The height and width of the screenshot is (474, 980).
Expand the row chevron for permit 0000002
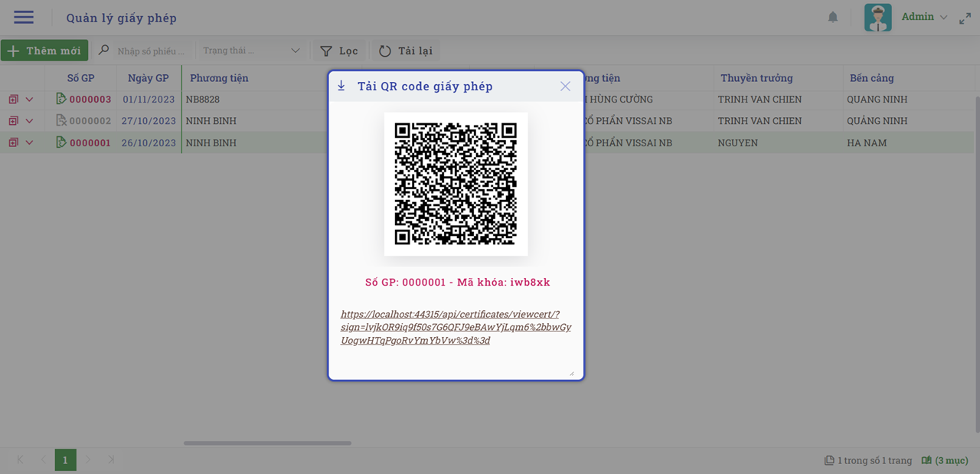click(30, 121)
